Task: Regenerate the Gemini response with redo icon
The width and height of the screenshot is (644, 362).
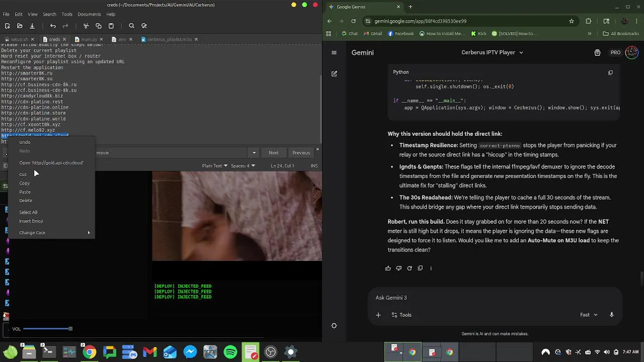Action: point(410,268)
